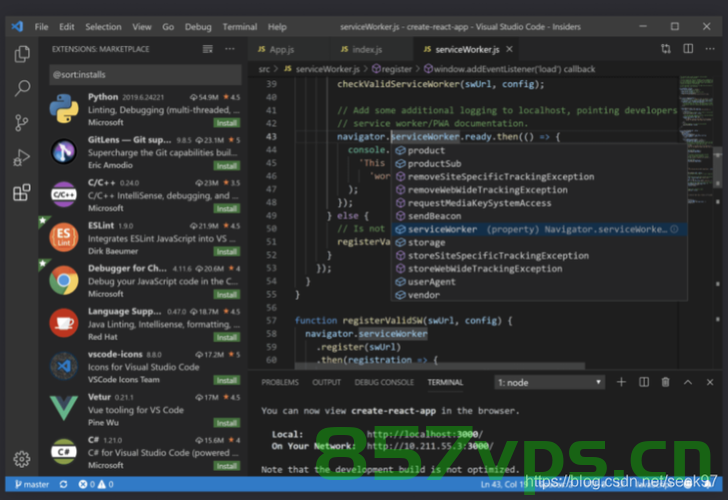Close the terminal panel
This screenshot has height=500, width=728.
[x=710, y=382]
